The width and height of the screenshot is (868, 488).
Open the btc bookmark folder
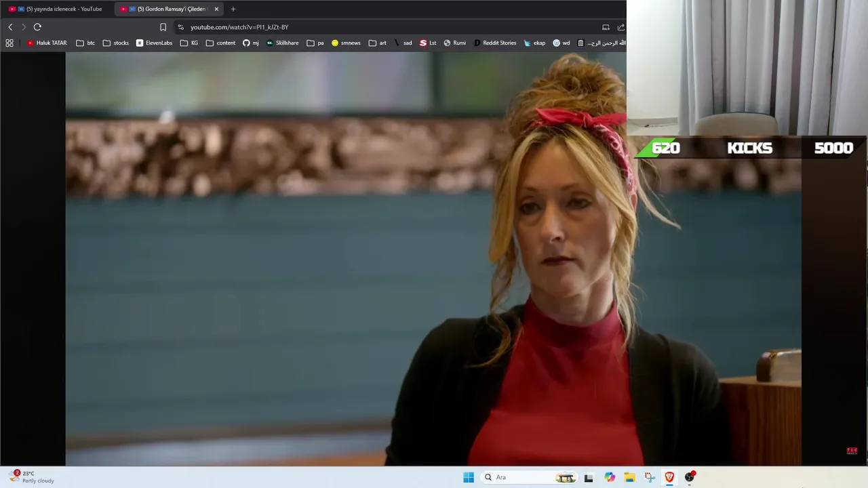tap(85, 43)
